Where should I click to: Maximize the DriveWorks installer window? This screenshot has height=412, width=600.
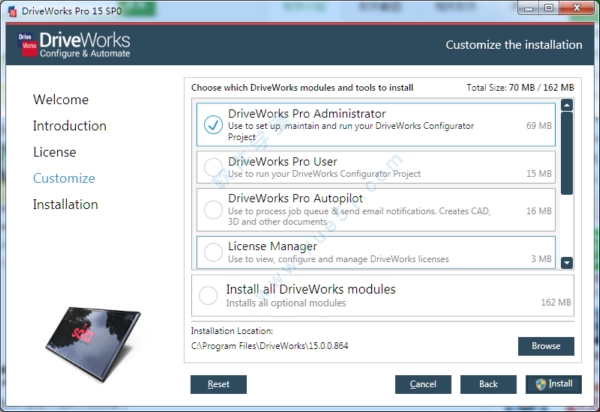pyautogui.click(x=549, y=8)
